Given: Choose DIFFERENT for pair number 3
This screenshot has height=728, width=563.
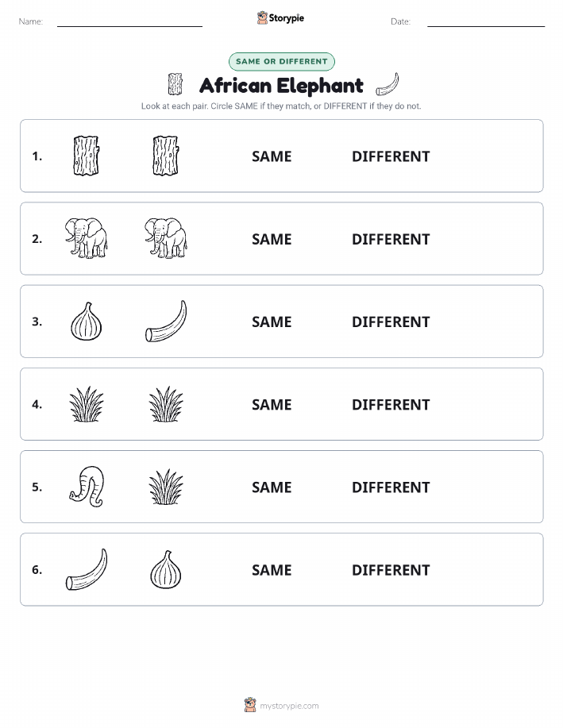Looking at the screenshot, I should 391,322.
